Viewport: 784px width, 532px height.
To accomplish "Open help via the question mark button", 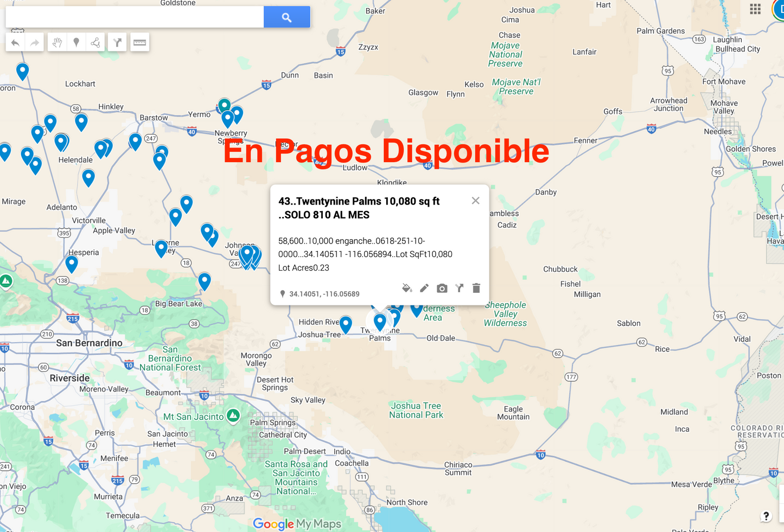I will pos(766,516).
